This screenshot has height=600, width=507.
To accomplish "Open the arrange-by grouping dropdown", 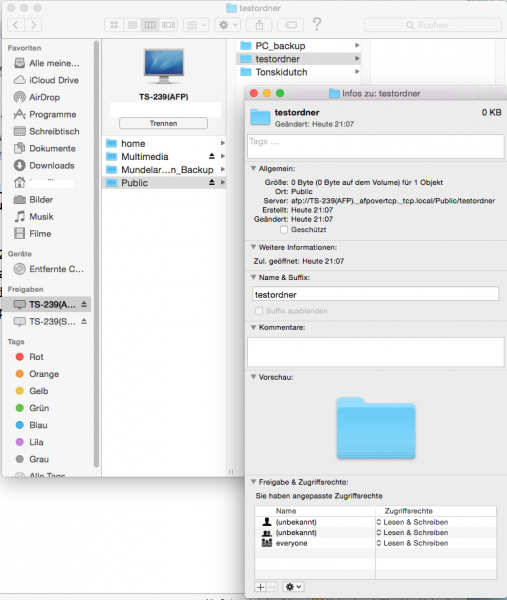I will click(196, 25).
